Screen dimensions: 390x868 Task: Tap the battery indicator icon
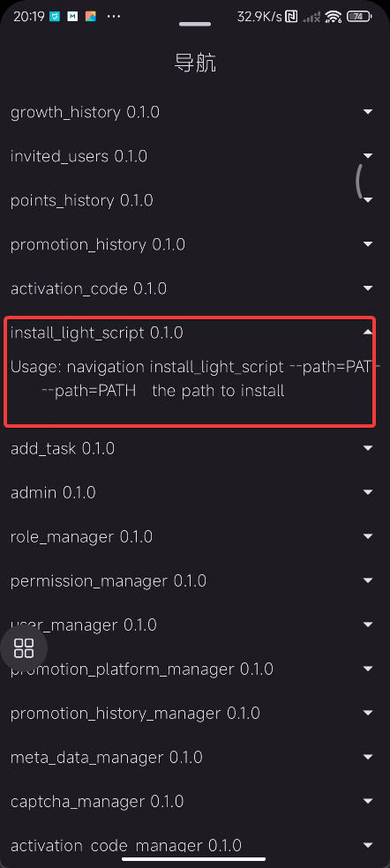click(358, 17)
